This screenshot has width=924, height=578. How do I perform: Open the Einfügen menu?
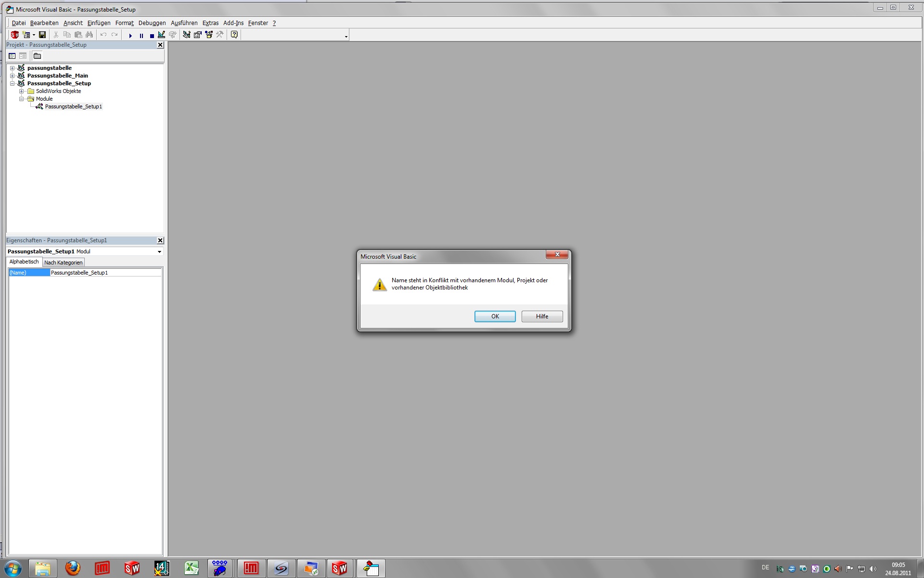click(x=99, y=23)
